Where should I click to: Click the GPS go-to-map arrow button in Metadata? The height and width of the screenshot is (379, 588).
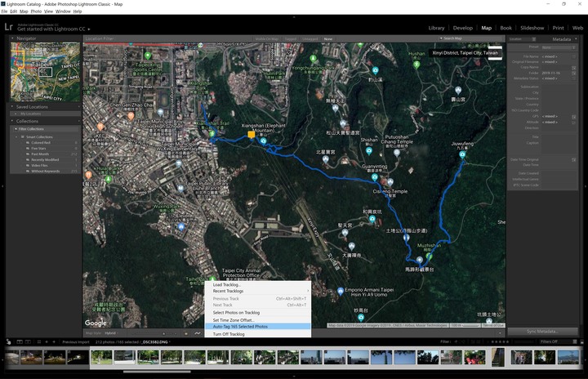click(x=574, y=117)
